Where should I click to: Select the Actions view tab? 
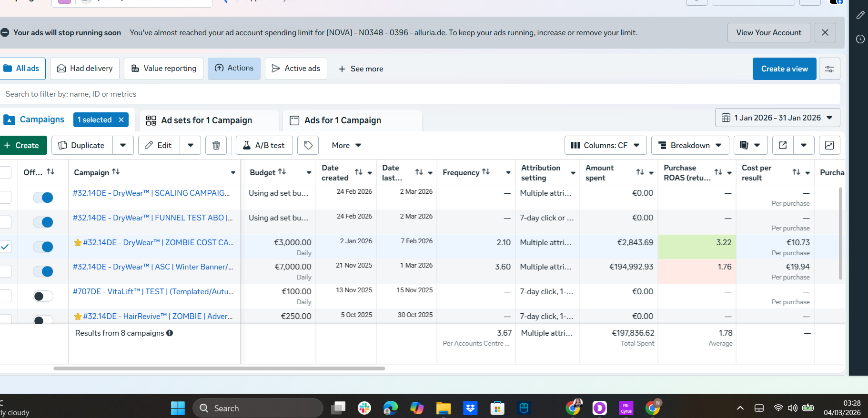click(234, 69)
